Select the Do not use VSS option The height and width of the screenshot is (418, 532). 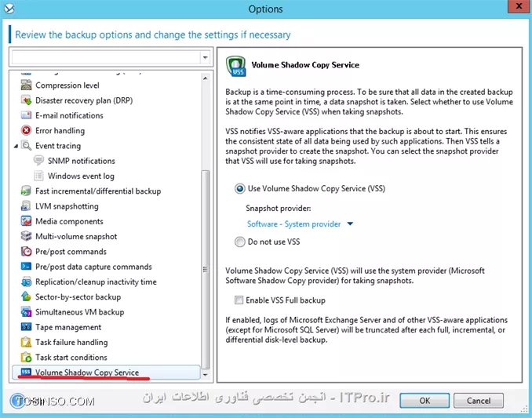240,242
